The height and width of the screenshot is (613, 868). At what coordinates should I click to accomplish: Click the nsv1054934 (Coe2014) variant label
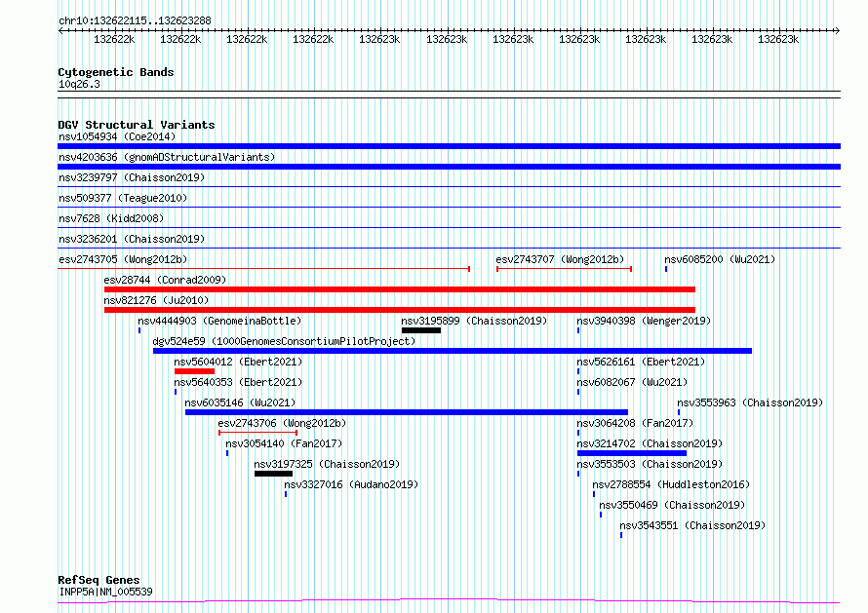coord(117,136)
